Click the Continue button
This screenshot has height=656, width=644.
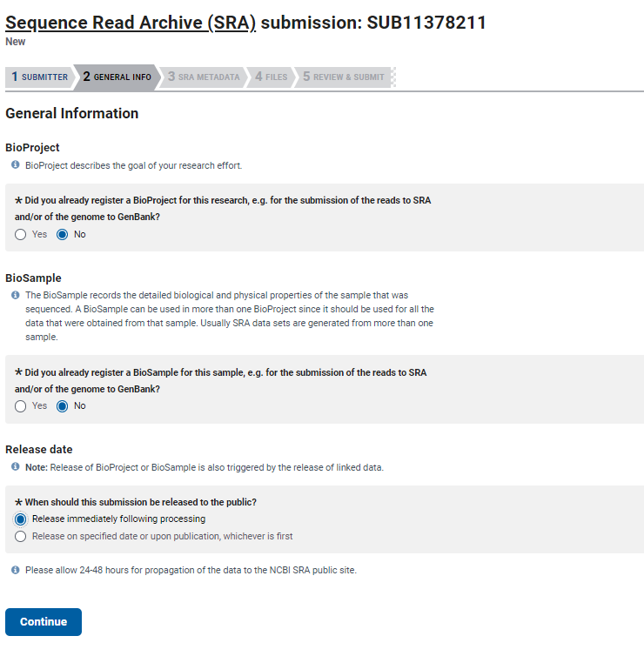coord(44,622)
